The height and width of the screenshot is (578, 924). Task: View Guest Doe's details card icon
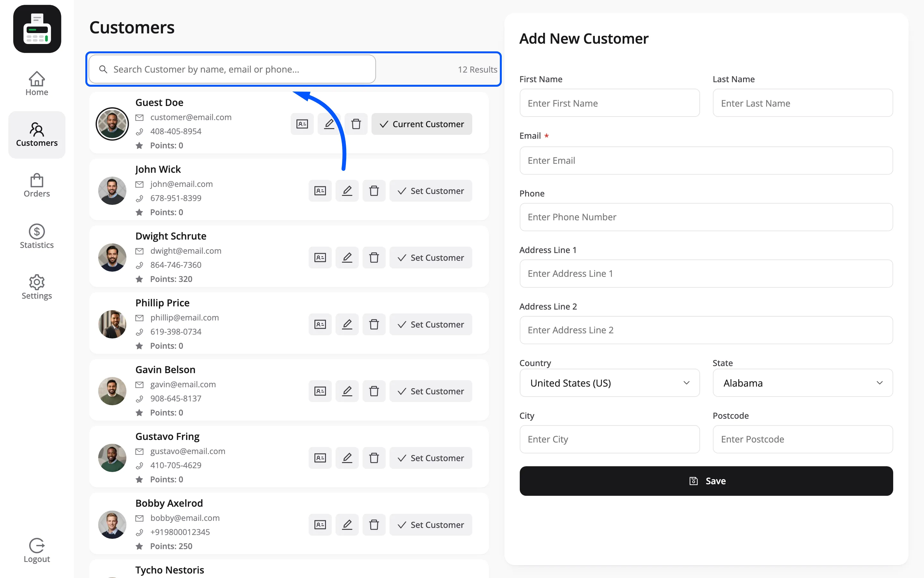(x=302, y=124)
